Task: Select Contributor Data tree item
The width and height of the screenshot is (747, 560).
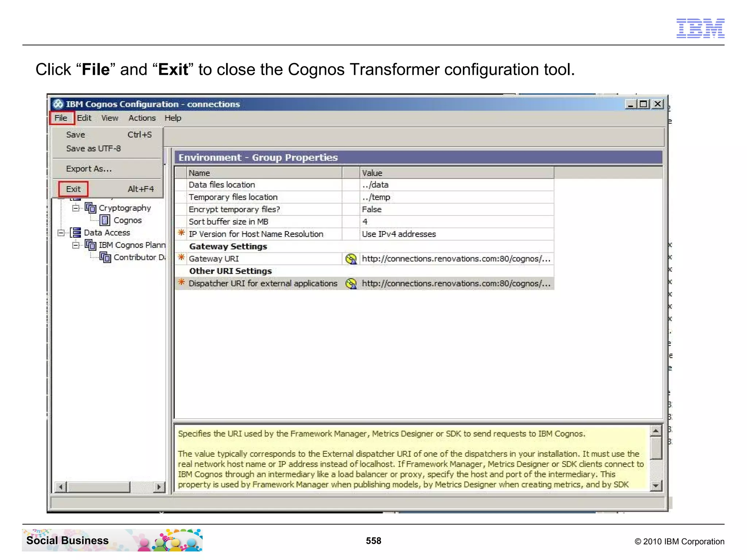Action: 139,257
